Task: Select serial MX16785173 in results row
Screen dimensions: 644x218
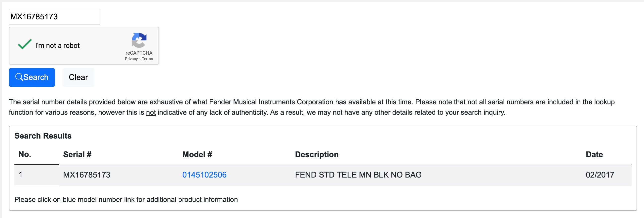Action: 86,175
